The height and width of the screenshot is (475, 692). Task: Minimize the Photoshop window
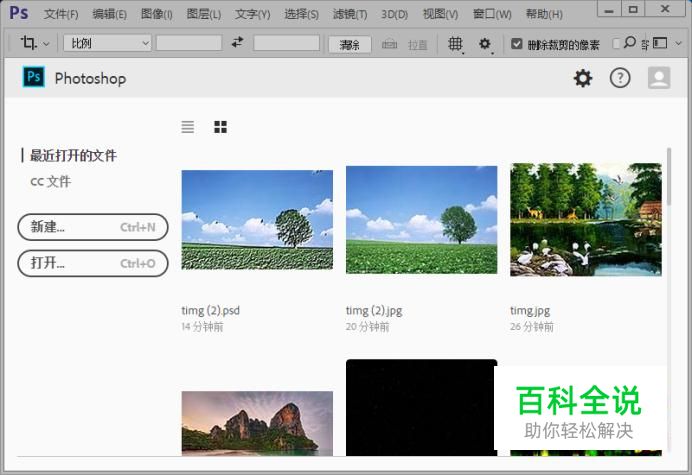tap(609, 10)
